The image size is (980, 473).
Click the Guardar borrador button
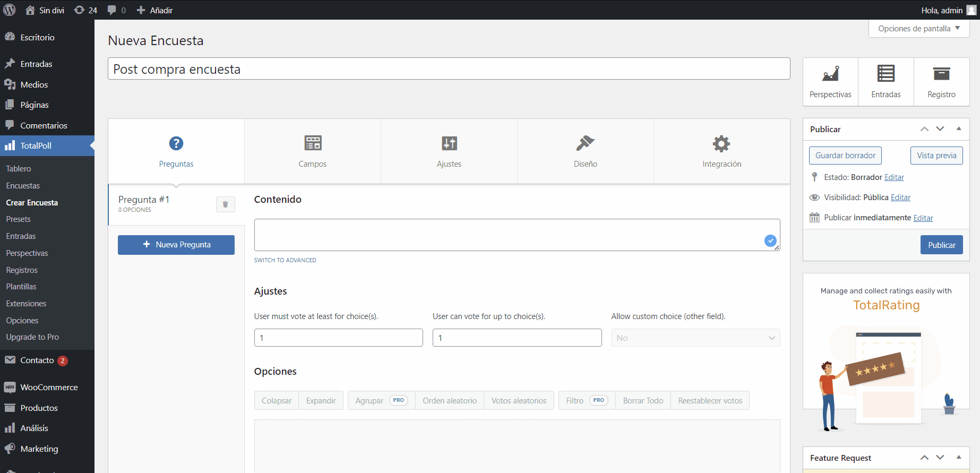pyautogui.click(x=845, y=156)
